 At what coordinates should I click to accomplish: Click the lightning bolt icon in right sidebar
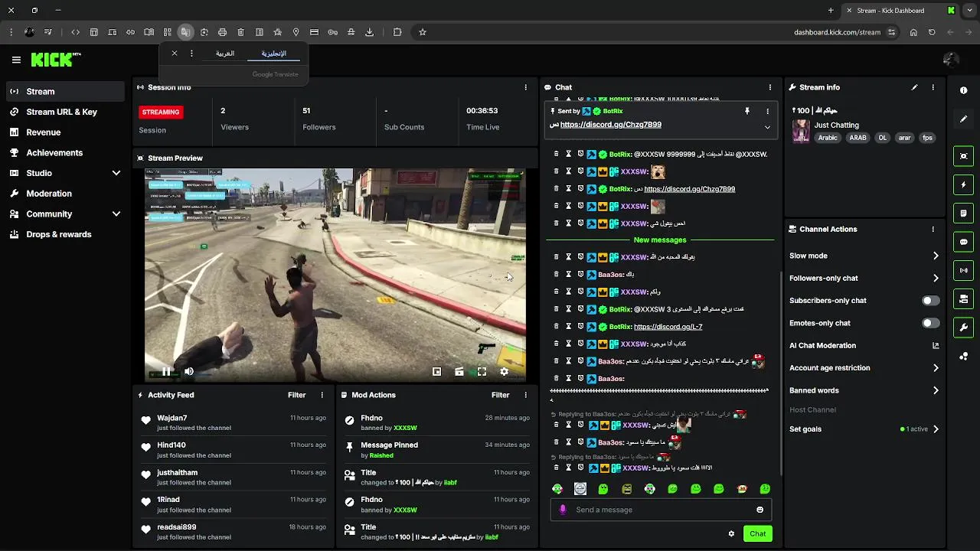[964, 184]
